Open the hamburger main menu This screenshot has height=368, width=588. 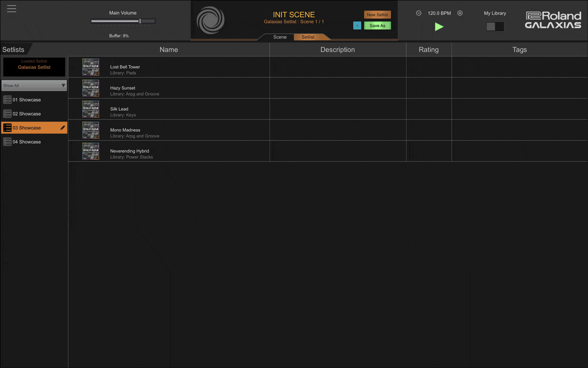(12, 9)
